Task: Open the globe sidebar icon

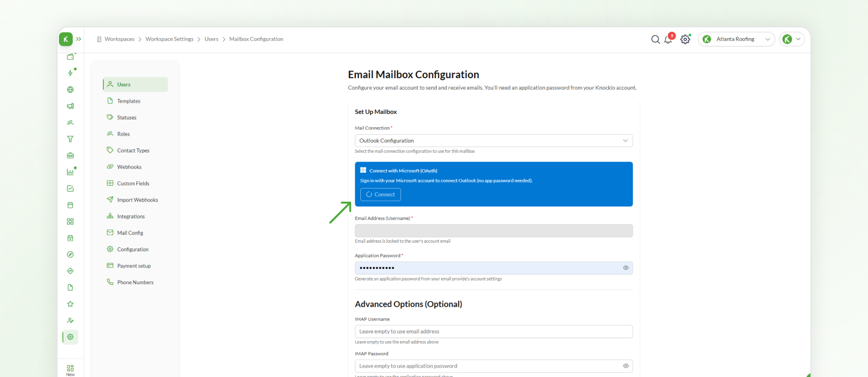Action: click(70, 90)
